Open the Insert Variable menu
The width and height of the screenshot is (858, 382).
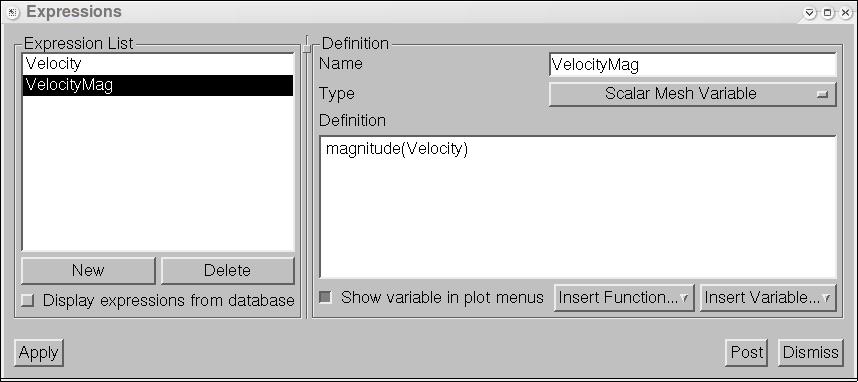(768, 298)
